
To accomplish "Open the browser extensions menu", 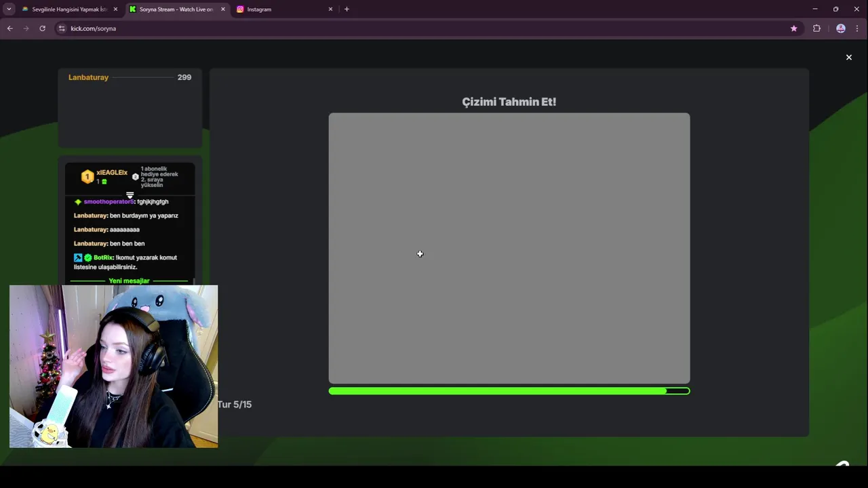I will pos(816,28).
